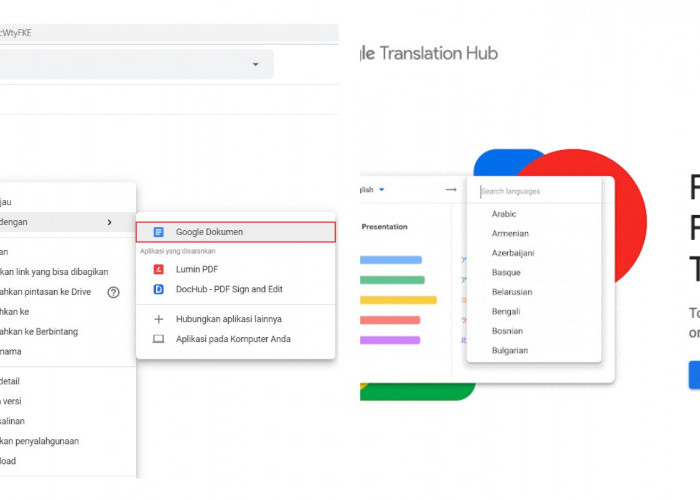This screenshot has width=700, height=500.
Task: Open the dropdown in the top gray bar
Action: (255, 65)
